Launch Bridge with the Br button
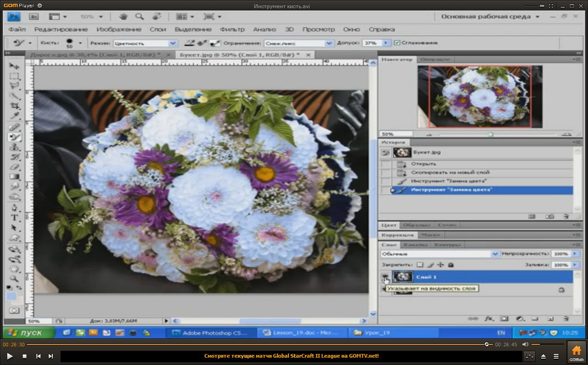 click(34, 17)
